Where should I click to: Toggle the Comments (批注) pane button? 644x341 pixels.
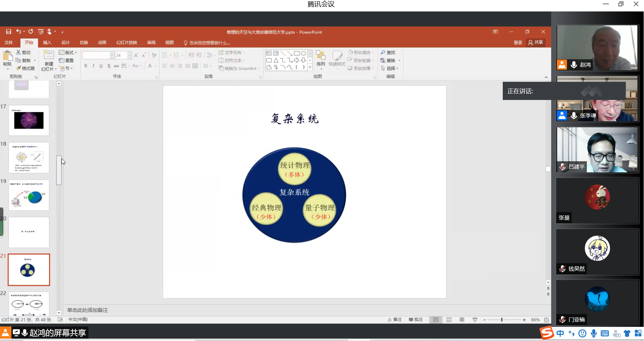[x=416, y=320]
